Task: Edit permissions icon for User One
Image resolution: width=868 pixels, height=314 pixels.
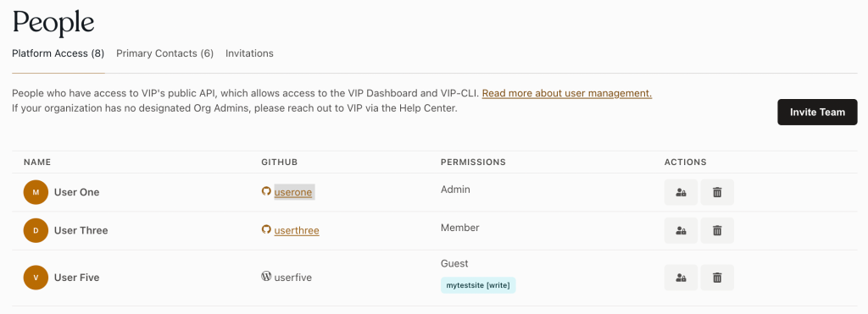Action: [681, 192]
